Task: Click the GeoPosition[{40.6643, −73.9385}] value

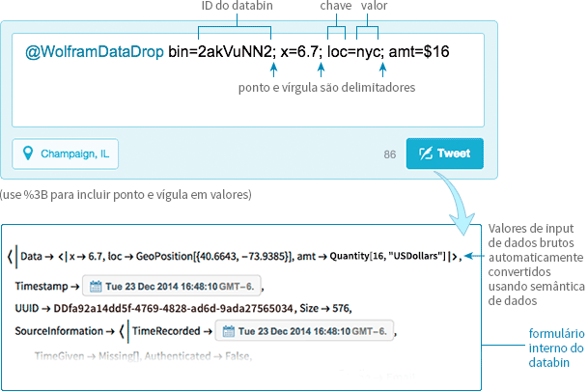Action: (x=214, y=257)
